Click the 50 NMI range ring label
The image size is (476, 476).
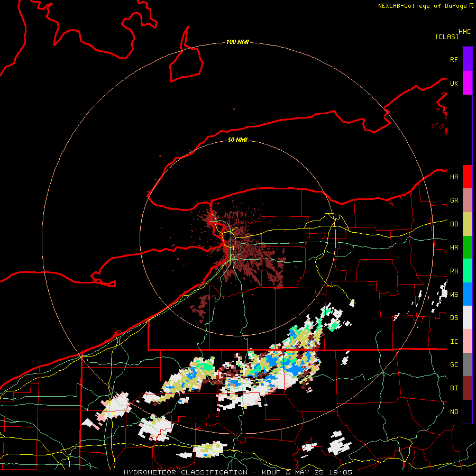tap(237, 140)
